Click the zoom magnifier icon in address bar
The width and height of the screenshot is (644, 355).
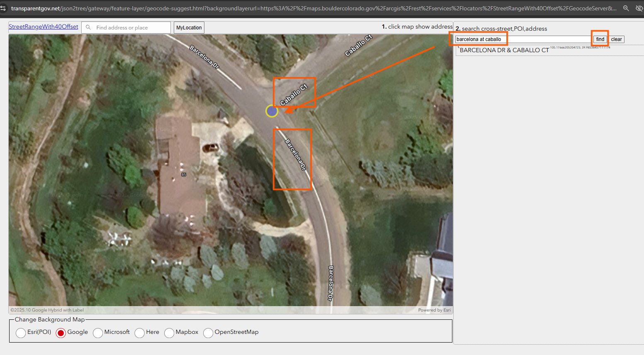point(626,8)
